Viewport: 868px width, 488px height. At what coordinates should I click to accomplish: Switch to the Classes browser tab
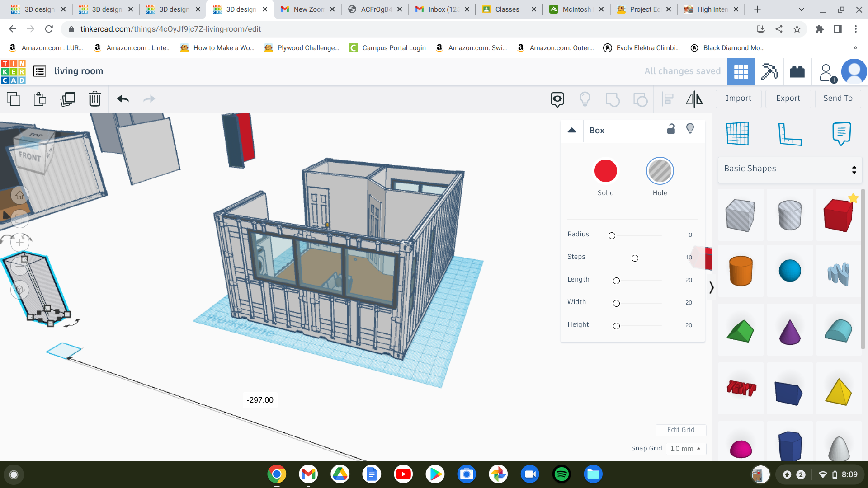click(507, 9)
